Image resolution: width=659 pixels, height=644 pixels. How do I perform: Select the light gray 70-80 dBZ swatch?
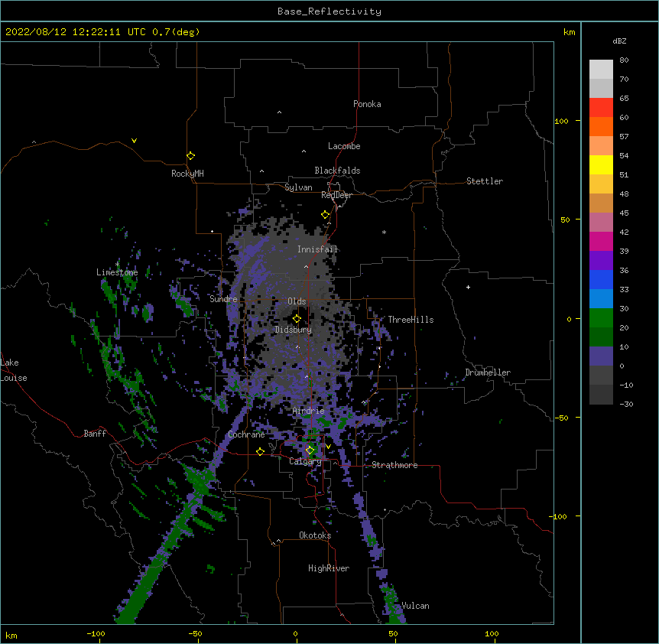coord(601,70)
